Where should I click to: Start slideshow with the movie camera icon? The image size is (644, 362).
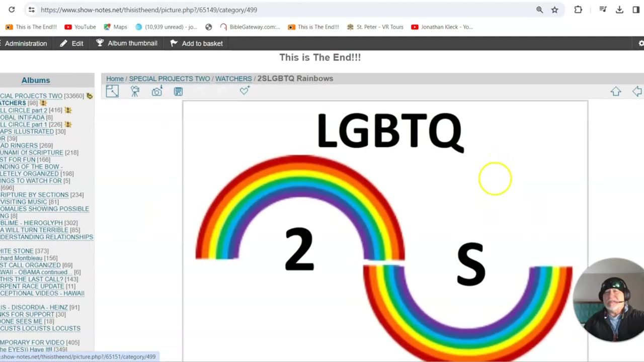135,91
